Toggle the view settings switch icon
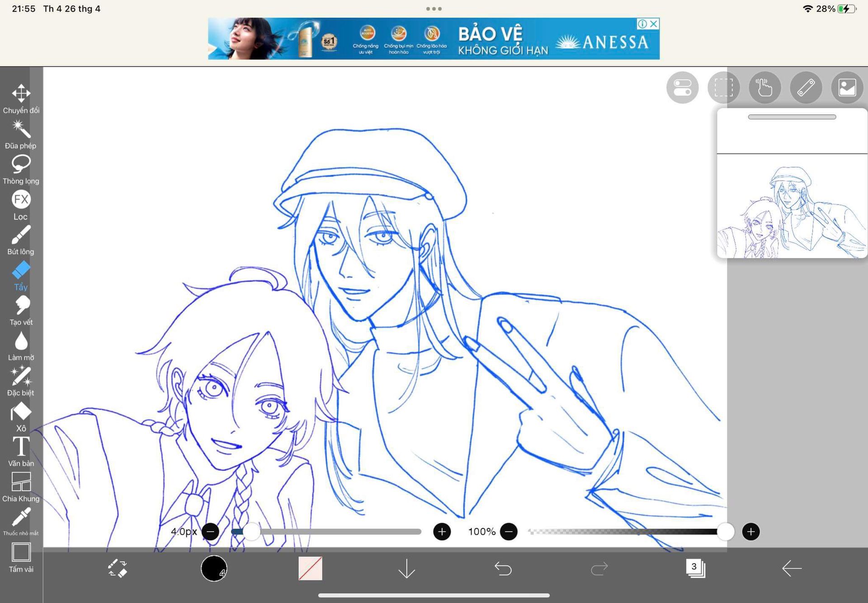This screenshot has height=603, width=868. click(x=682, y=88)
